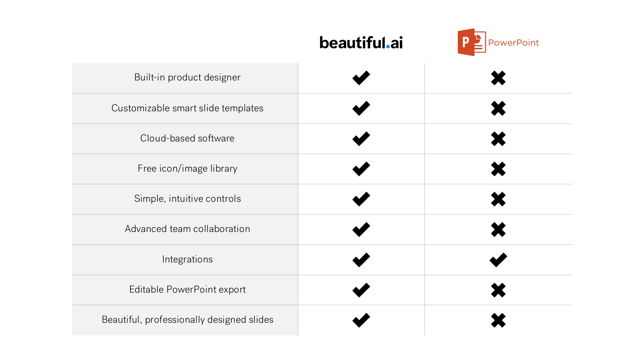Click PowerPoint X for Customizable smart slide templates
Image resolution: width=644 pixels, height=362 pixels.
pos(498,108)
